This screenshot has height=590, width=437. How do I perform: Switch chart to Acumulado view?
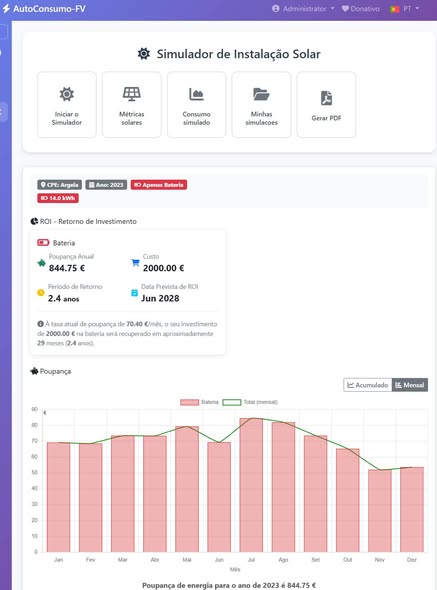(x=368, y=385)
